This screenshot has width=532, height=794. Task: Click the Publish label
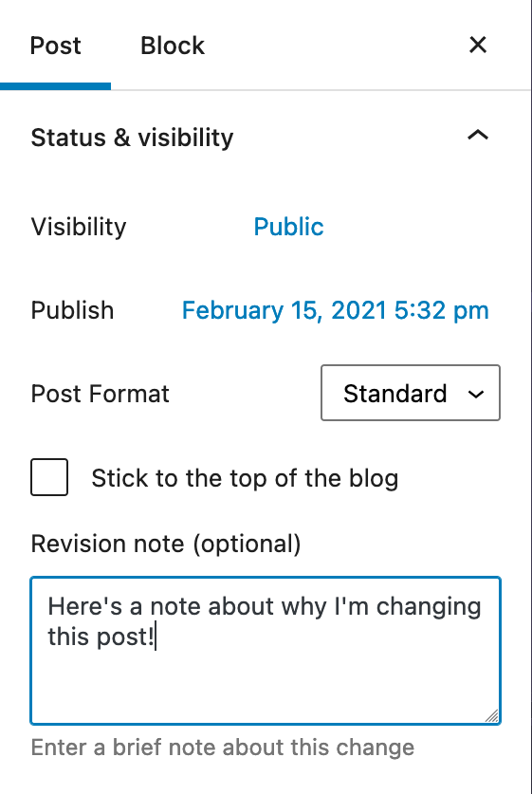click(72, 310)
